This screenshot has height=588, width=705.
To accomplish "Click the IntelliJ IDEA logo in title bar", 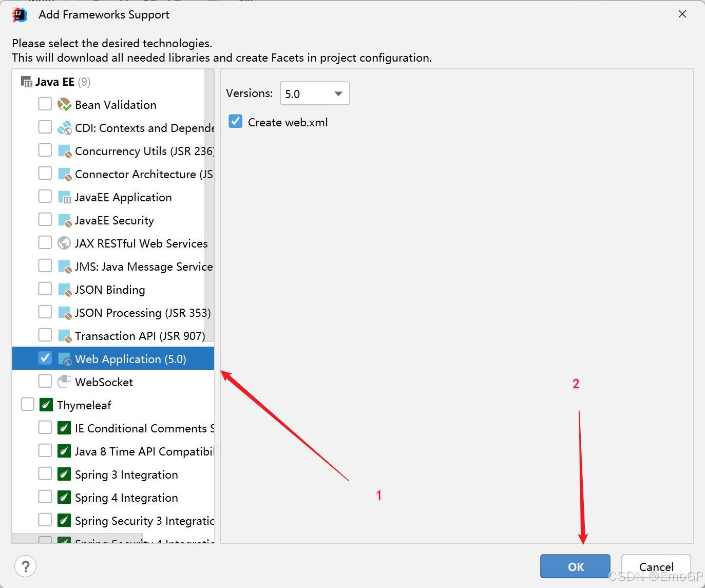I will coord(20,14).
